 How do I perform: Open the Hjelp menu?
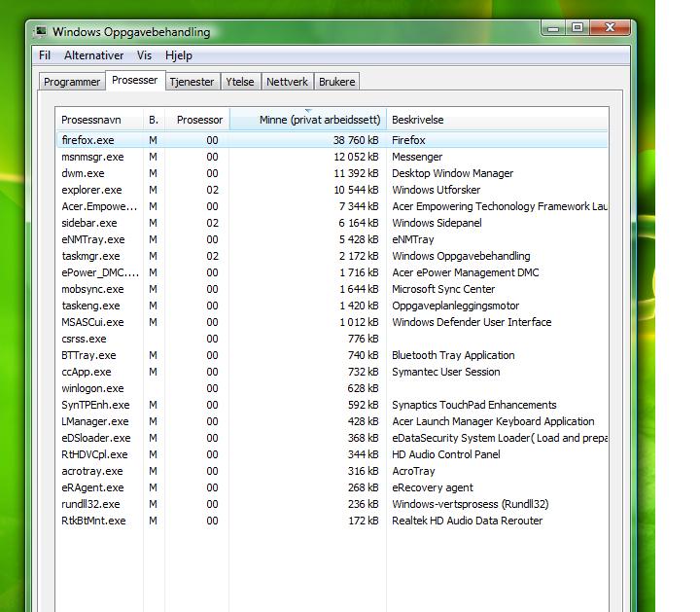pos(179,56)
